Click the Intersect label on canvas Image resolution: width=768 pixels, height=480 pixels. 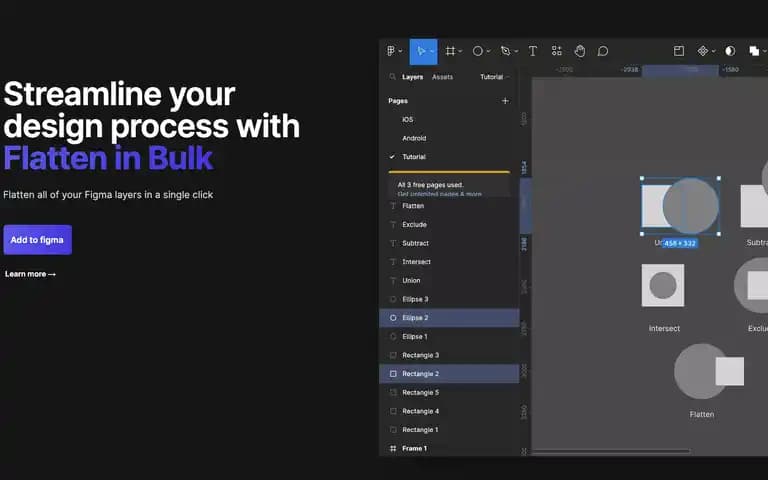tap(664, 329)
